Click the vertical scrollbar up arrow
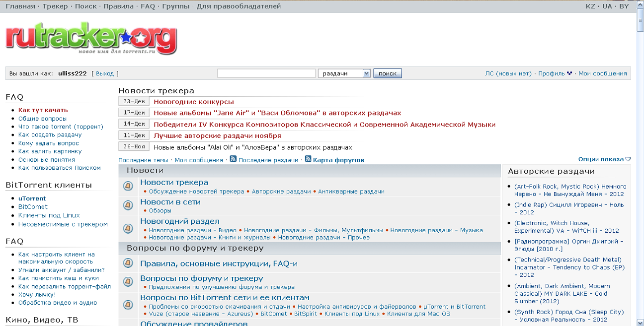Viewport: 644px width, 326px height. click(640, 5)
